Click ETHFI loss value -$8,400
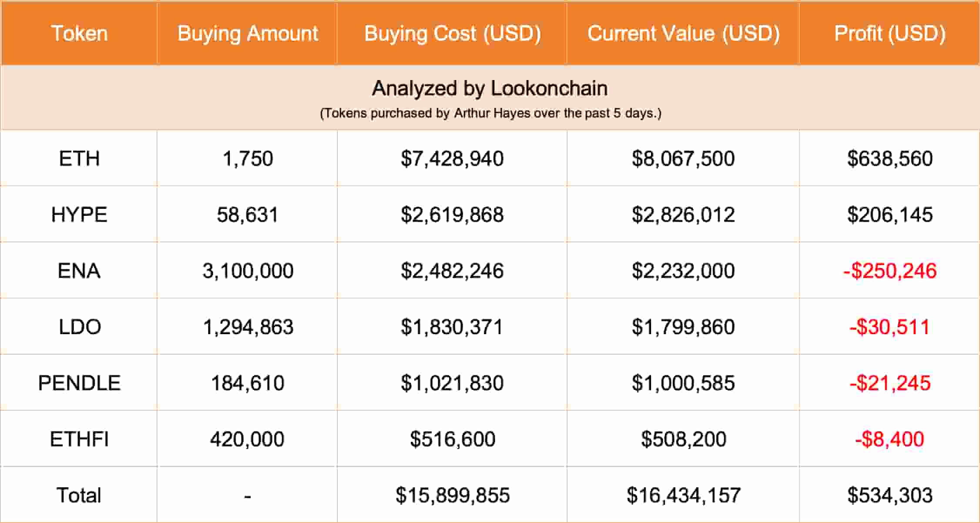The image size is (980, 523). 889,439
